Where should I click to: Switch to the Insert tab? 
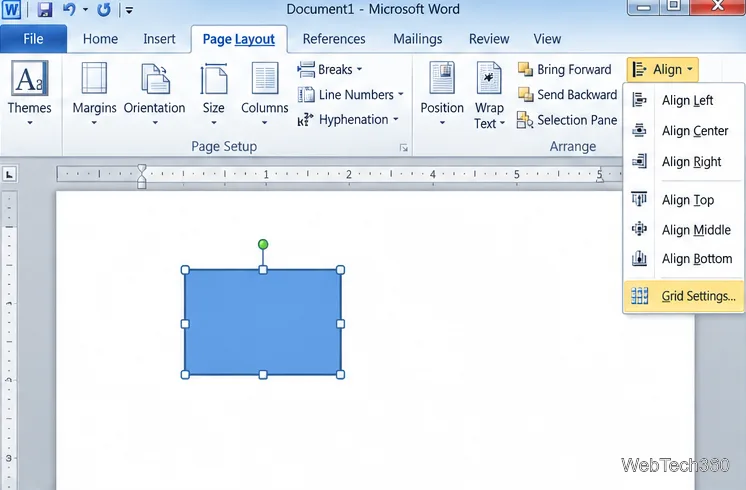pyautogui.click(x=159, y=39)
